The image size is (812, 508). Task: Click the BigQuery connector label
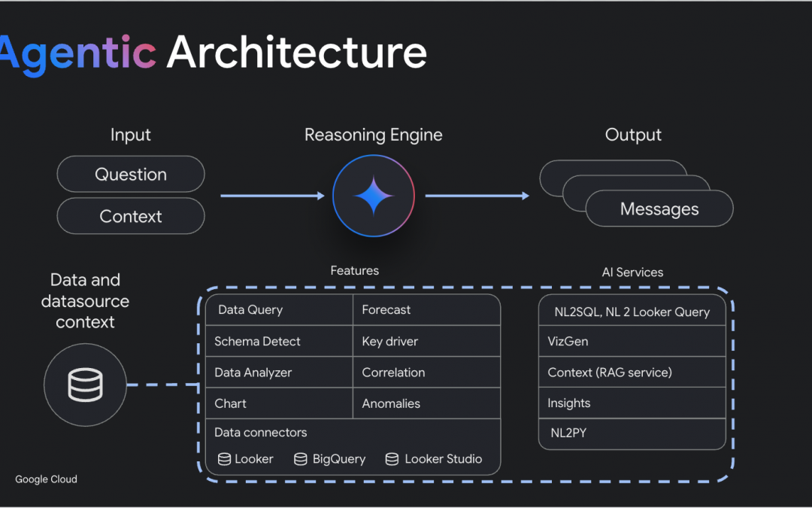pos(339,459)
